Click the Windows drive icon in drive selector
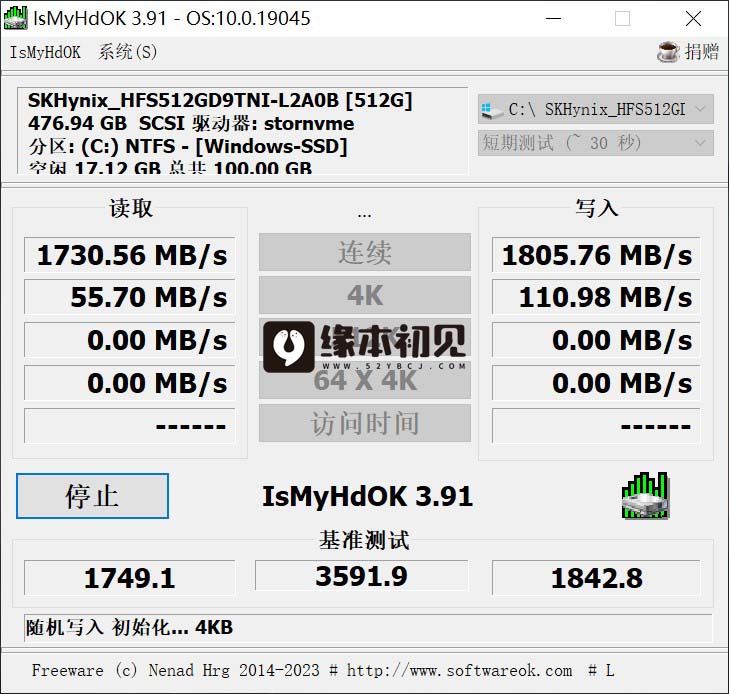 click(492, 110)
